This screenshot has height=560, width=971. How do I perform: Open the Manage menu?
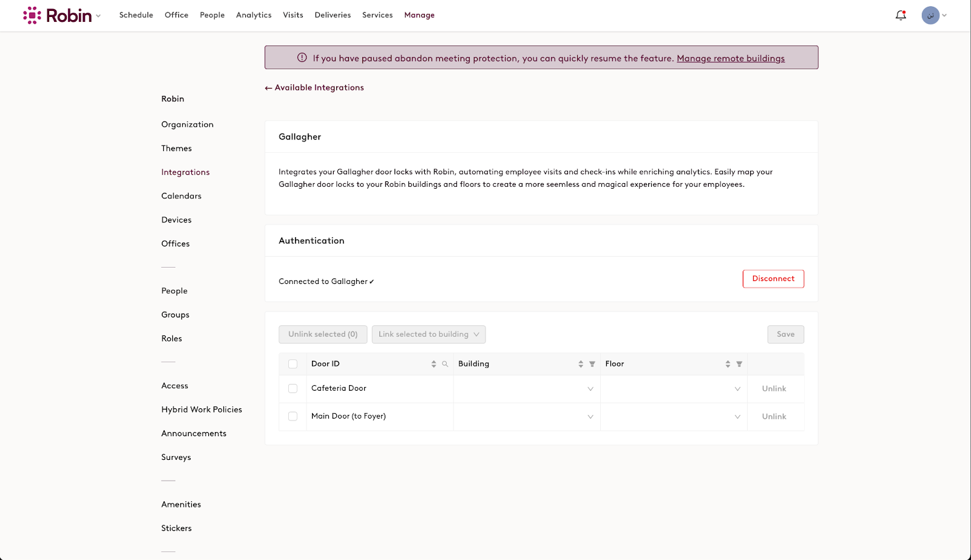coord(419,15)
